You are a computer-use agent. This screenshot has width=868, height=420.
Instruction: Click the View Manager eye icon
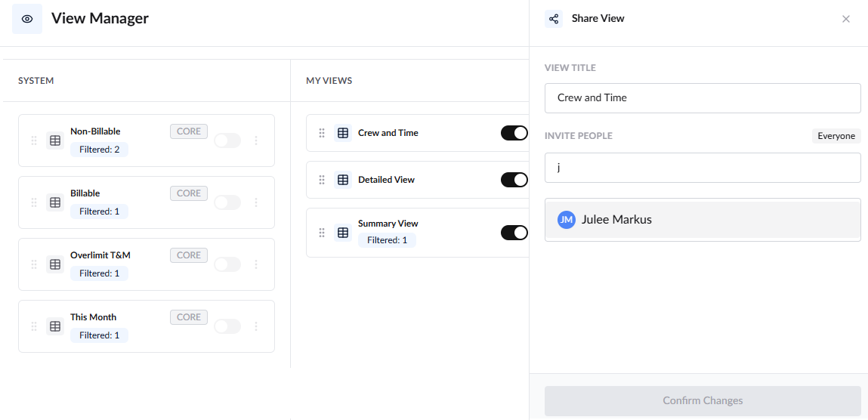tap(27, 19)
